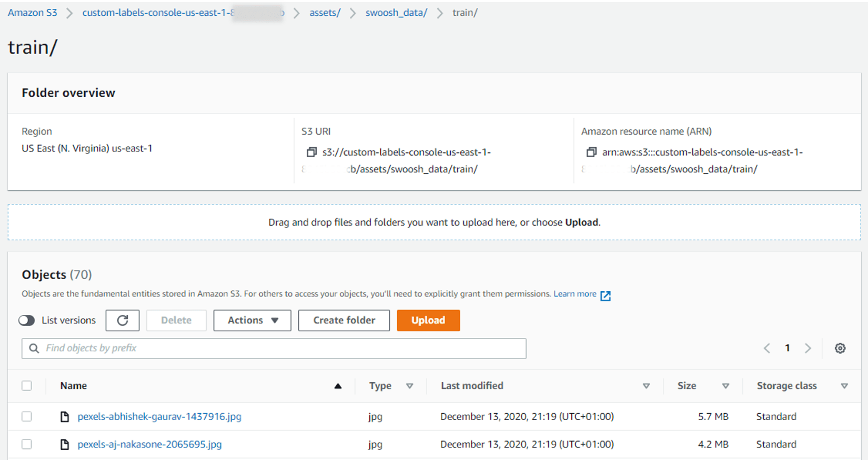Click Standard storage class for pexels-abhishek-gaurav file
Viewport: 868px width, 460px height.
[x=776, y=416]
